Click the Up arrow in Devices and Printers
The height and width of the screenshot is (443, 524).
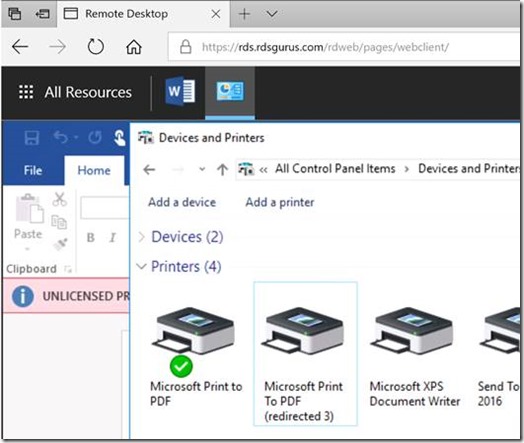tap(222, 170)
